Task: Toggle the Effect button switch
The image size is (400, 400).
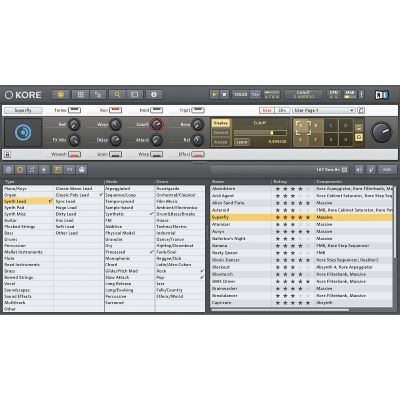Action: (198, 154)
